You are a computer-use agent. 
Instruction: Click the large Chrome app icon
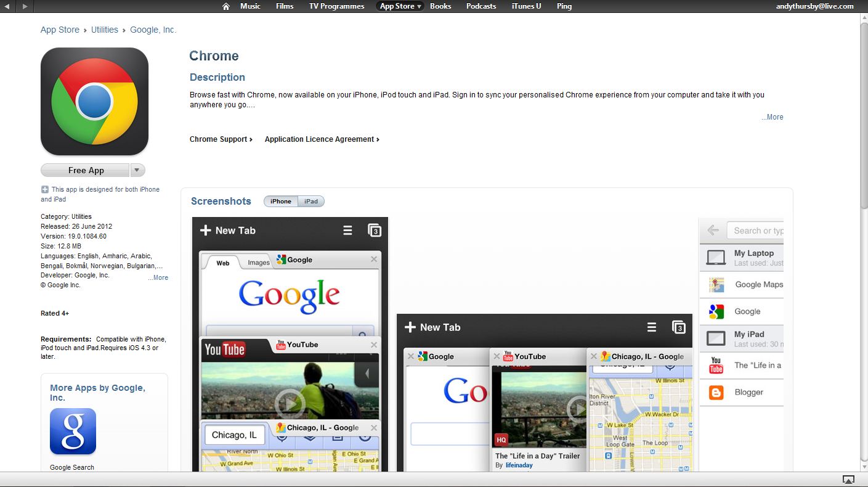tap(94, 101)
